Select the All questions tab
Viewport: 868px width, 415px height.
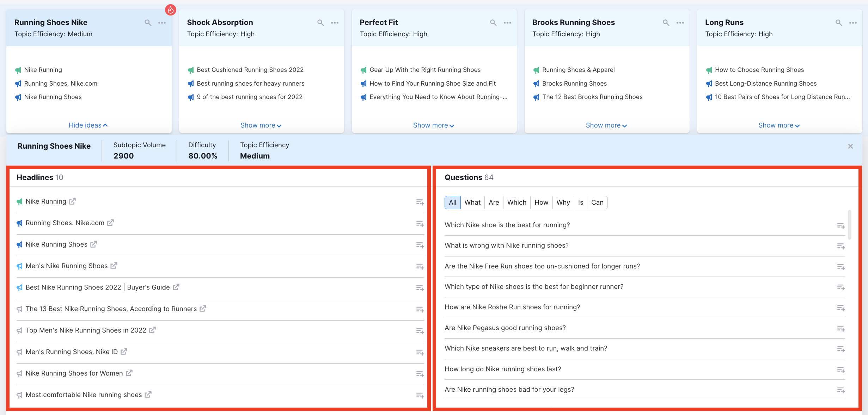tap(452, 202)
